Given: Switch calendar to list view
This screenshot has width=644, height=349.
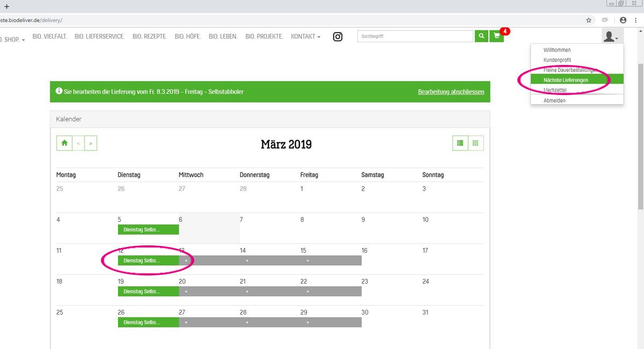Looking at the screenshot, I should (460, 143).
